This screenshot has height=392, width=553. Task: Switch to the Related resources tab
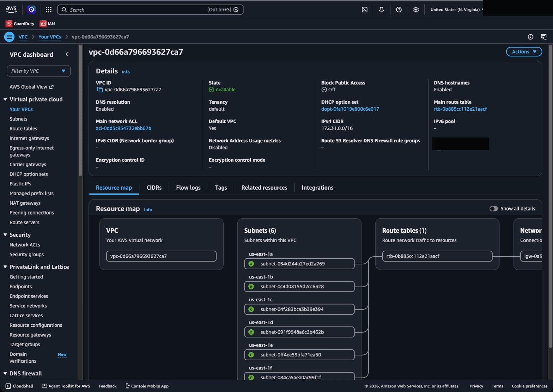pyautogui.click(x=264, y=188)
